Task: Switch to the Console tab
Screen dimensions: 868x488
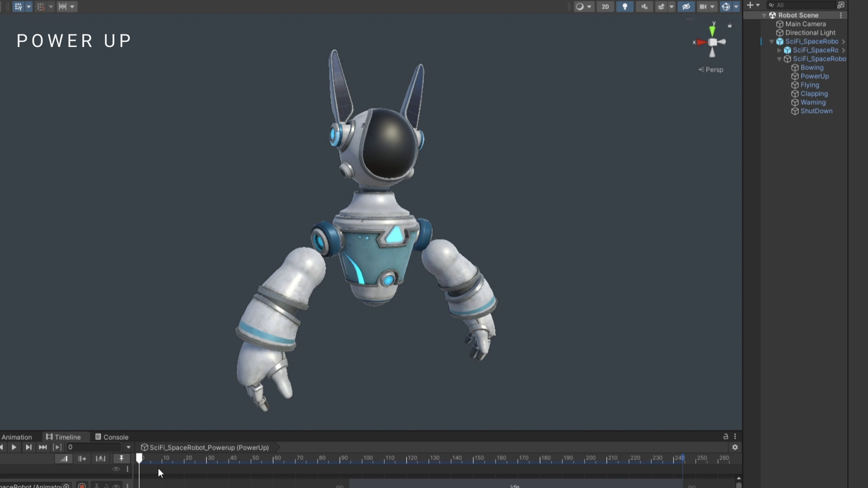Action: coord(112,437)
